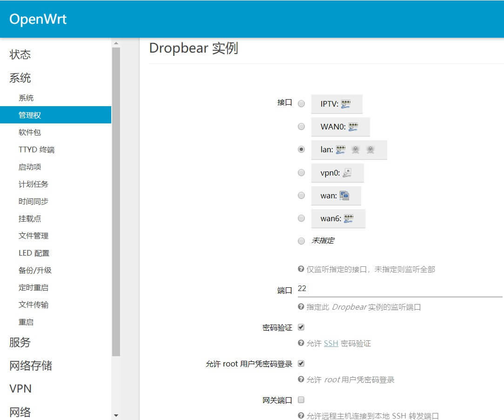
Task: Go to TTYD 终端 page
Action: [36, 149]
